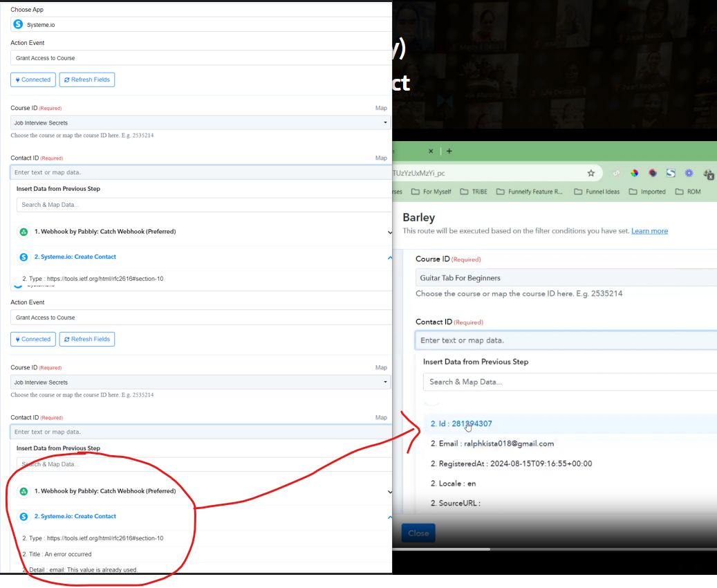Click horizontal scrollbar below the Barley route panel

(x=555, y=549)
